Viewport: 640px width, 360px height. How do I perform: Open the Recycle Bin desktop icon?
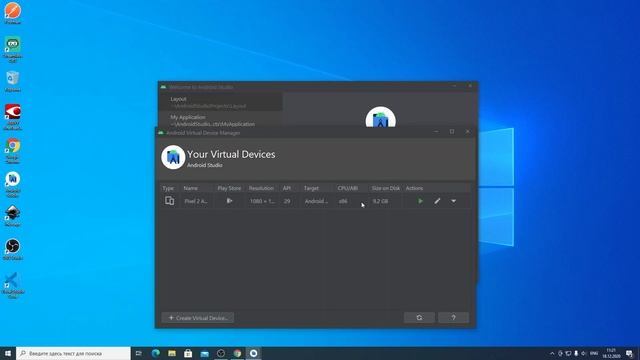(13, 81)
